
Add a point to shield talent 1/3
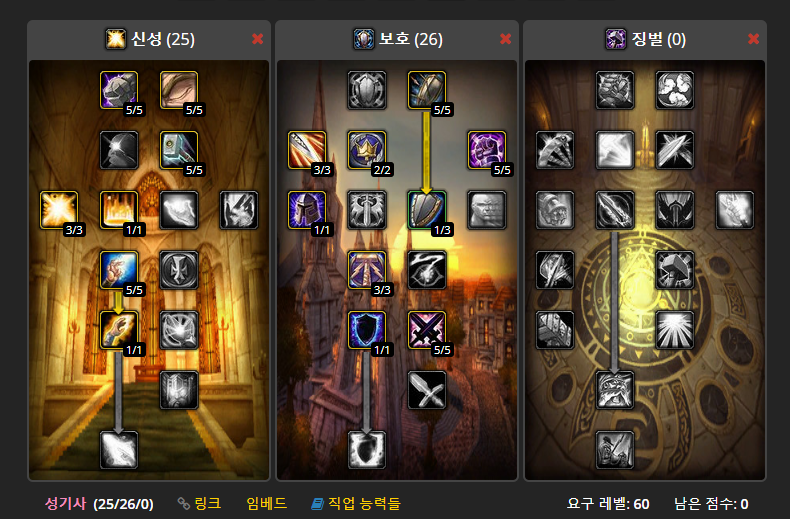pyautogui.click(x=427, y=210)
